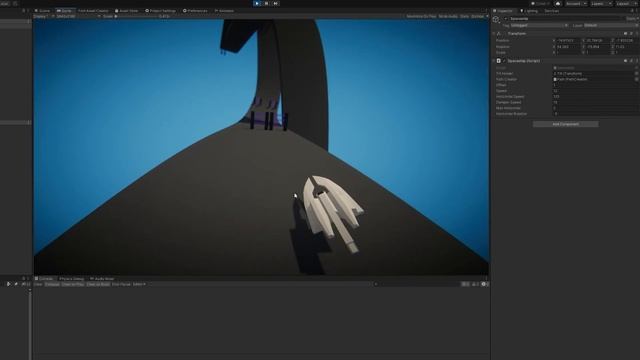
Task: Open the cloud services icon
Action: (558, 4)
